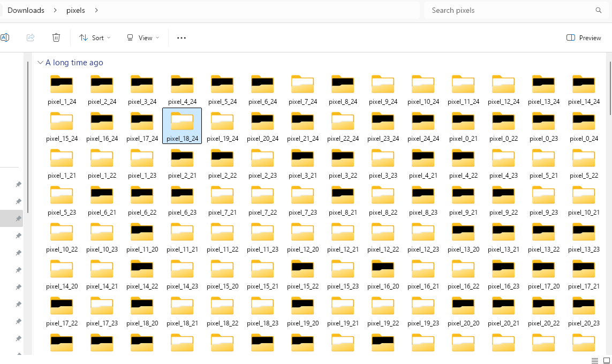Screen dimensions: 612x364
Task: Click the pixel_12_24 file name label
Action: point(503,102)
